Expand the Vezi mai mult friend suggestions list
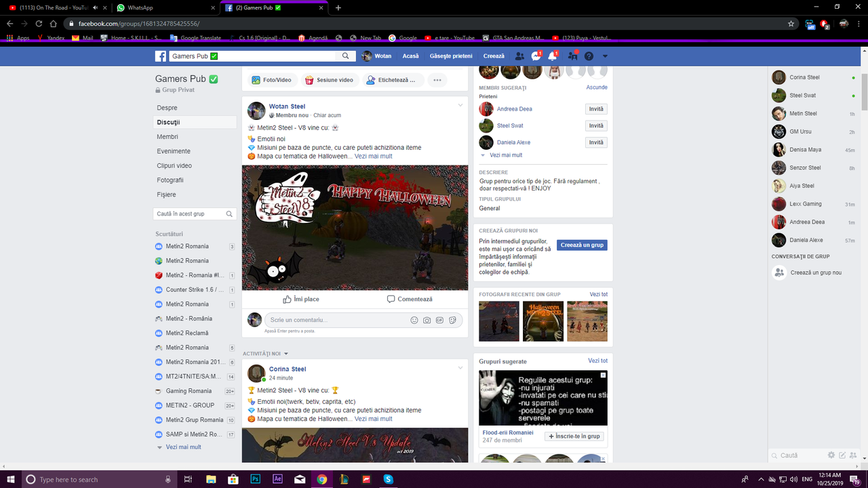This screenshot has height=488, width=868. (x=505, y=155)
